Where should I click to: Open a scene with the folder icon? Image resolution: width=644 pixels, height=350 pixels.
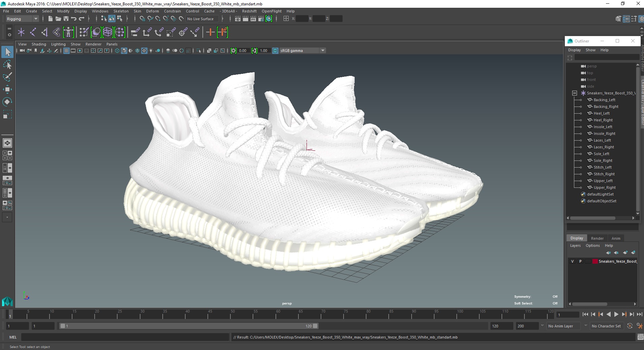pos(58,19)
